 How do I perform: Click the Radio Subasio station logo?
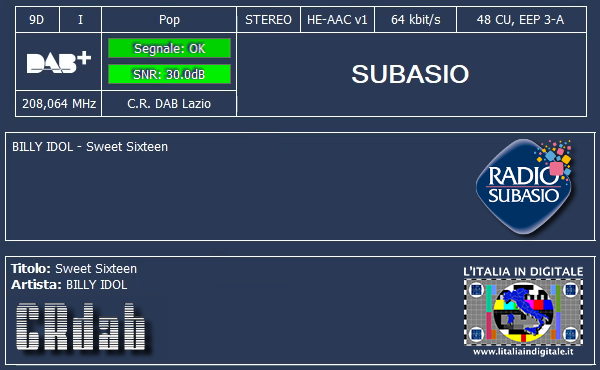tap(524, 186)
